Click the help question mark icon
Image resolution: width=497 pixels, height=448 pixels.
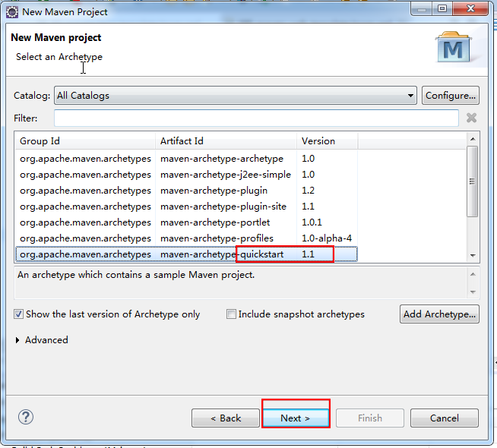pyautogui.click(x=26, y=418)
